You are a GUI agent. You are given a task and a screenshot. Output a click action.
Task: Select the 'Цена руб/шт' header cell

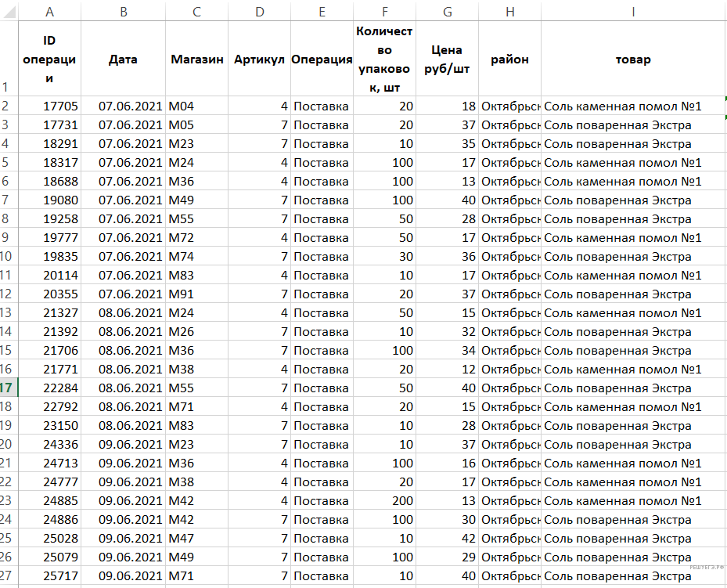point(447,60)
